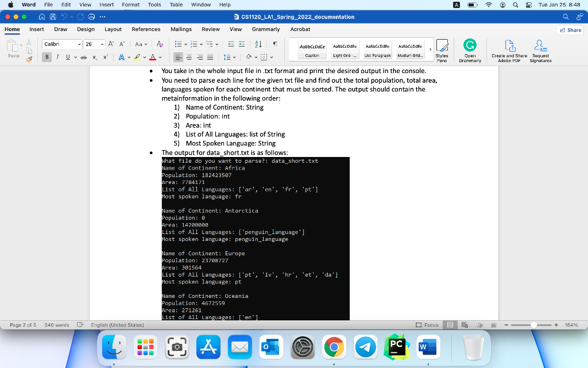This screenshot has width=588, height=368.
Task: Open Grammarly from the ribbon
Action: (x=470, y=51)
